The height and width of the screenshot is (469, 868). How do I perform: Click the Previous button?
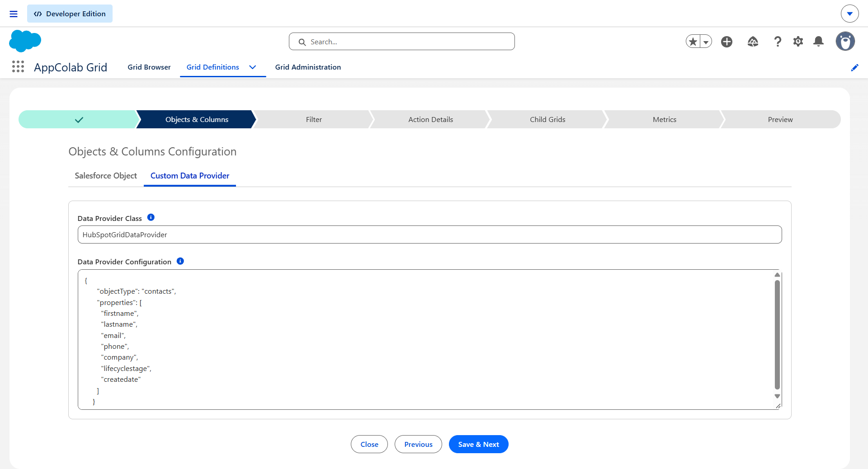418,444
